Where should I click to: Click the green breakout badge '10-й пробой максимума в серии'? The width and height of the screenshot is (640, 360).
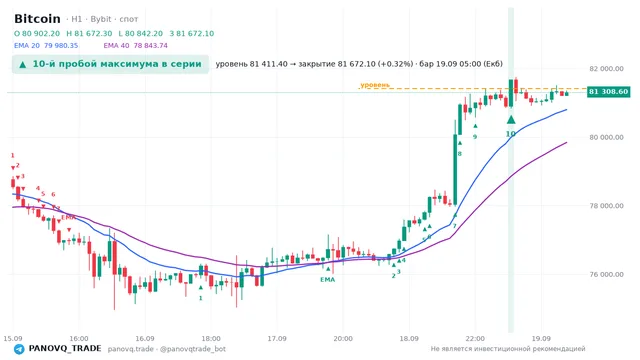[x=110, y=64]
